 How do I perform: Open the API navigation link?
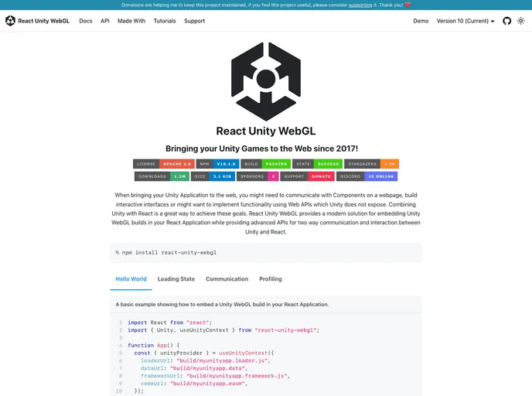pyautogui.click(x=105, y=21)
